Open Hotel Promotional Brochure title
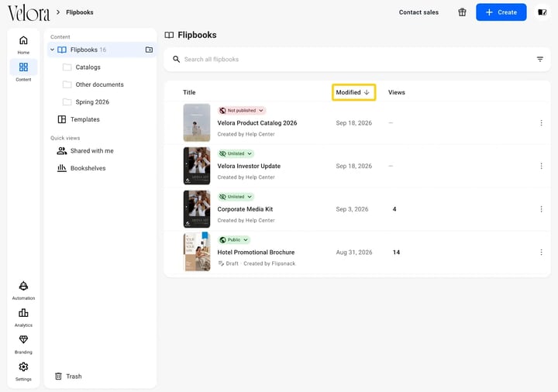 [x=256, y=252]
